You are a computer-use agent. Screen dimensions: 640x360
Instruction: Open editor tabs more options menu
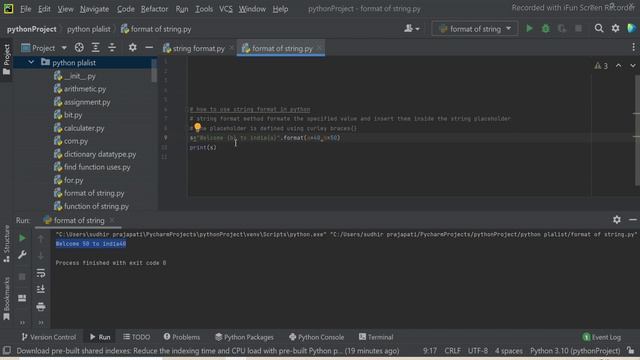pyautogui.click(x=633, y=48)
